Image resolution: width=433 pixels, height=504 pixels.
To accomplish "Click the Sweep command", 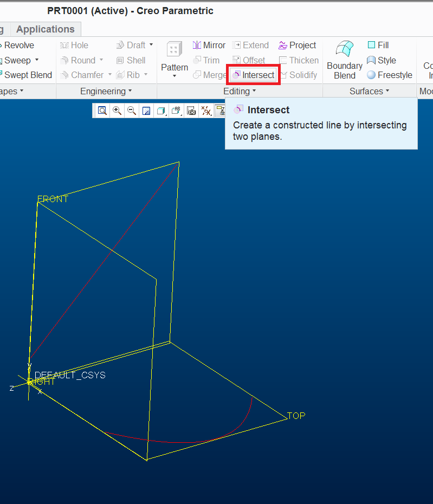I will (15, 60).
